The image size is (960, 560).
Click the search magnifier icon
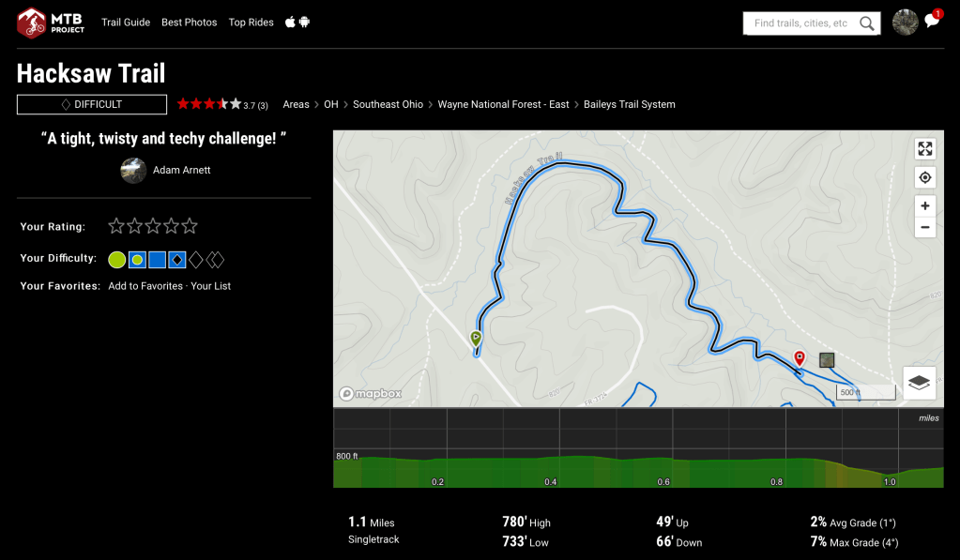click(x=867, y=23)
